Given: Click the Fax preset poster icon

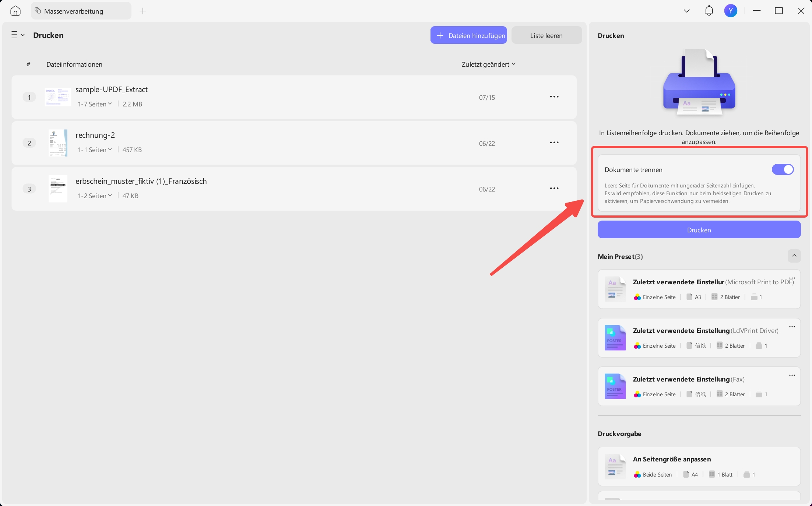Looking at the screenshot, I should click(615, 386).
